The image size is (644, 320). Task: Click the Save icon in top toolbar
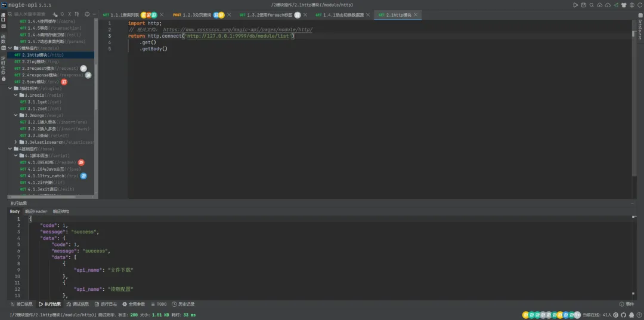584,5
